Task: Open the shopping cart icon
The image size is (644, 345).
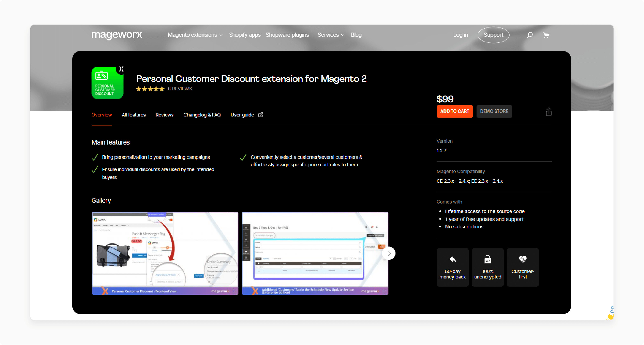Action: 546,35
